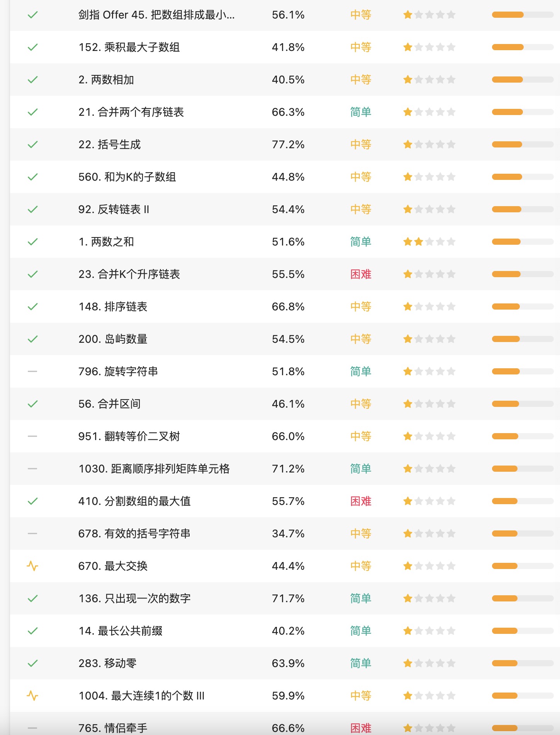Click the dash icon beside 951. 翻转等价二叉树
Viewport: 560px width, 735px height.
(x=33, y=437)
